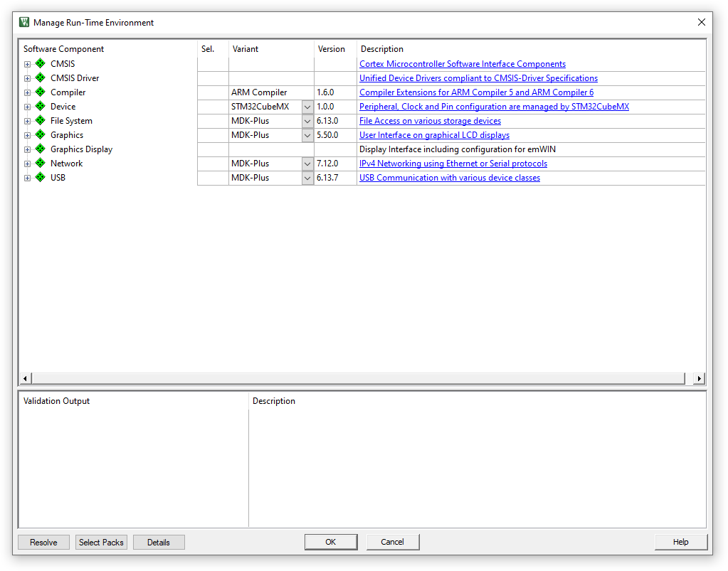Screen dimensions: 728x571
Task: Click the horizontal scrollbar right arrow
Action: 699,378
